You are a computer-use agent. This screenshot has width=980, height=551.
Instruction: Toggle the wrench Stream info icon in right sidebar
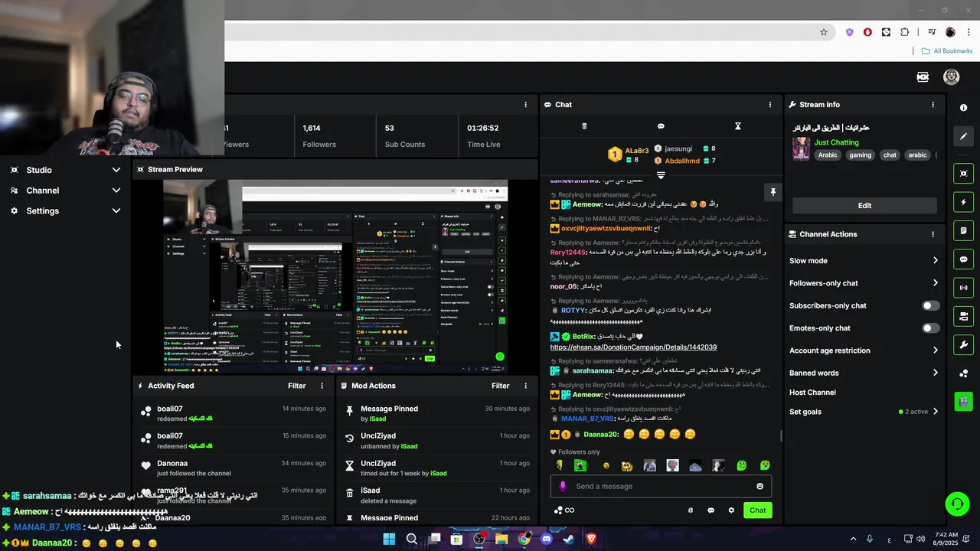pos(964,344)
